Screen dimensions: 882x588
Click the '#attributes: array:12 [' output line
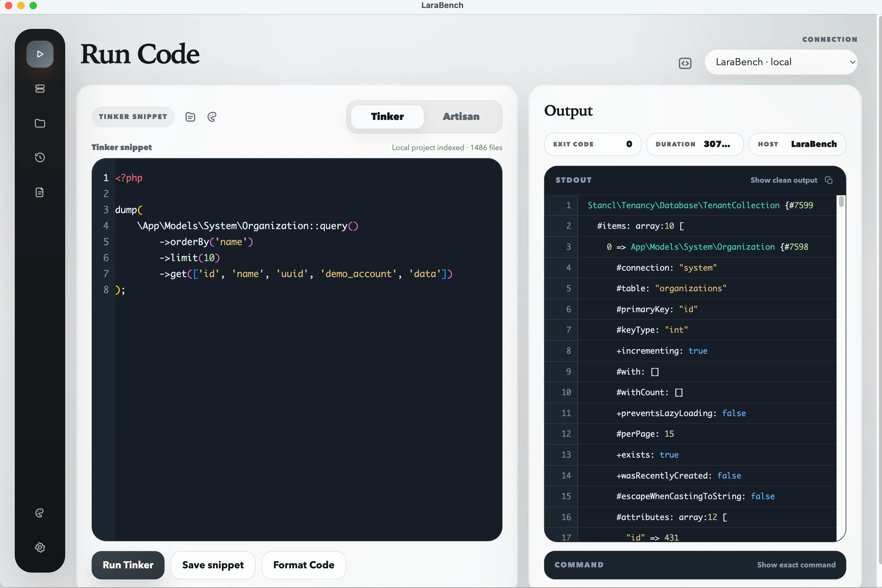(x=672, y=517)
